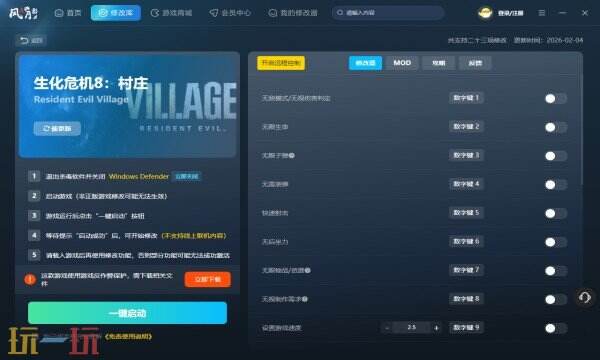This screenshot has height=360, width=600.
Task: Click the orange 立即下载 download button
Action: (x=207, y=279)
